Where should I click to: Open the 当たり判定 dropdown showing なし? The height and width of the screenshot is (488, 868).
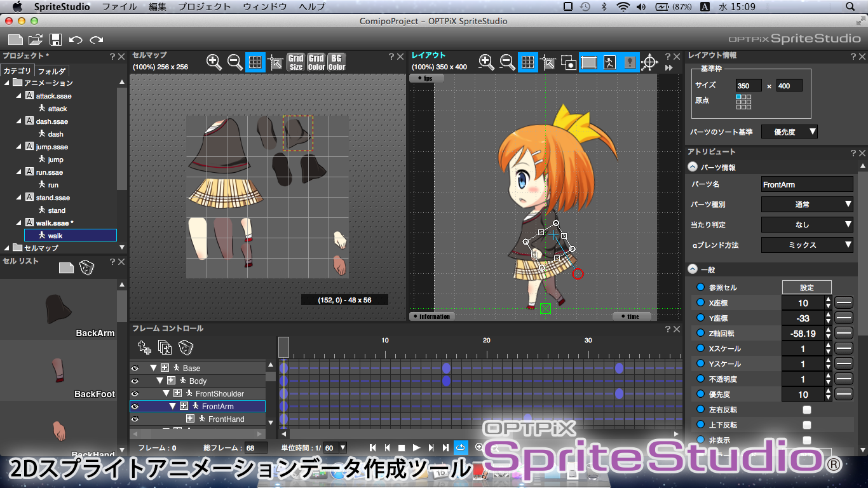pos(807,224)
